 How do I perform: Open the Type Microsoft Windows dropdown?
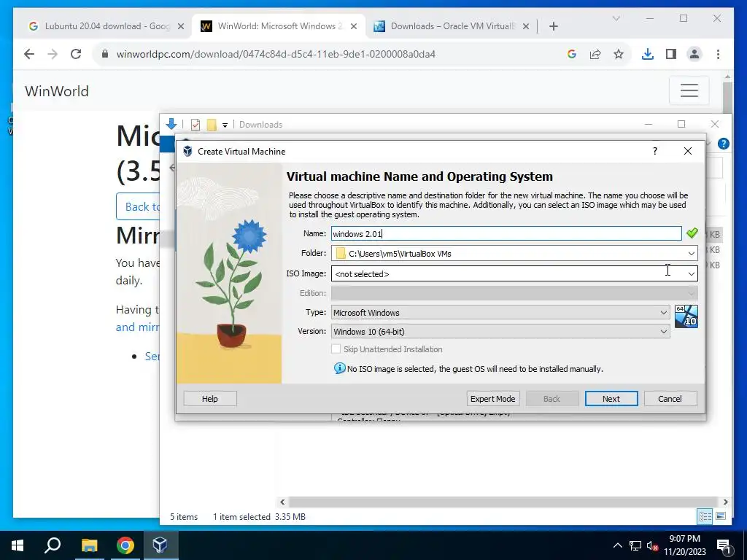(x=500, y=312)
